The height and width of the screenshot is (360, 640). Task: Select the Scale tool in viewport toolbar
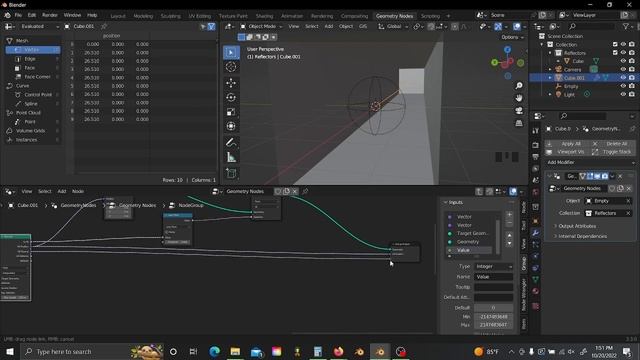pyautogui.click(x=231, y=112)
